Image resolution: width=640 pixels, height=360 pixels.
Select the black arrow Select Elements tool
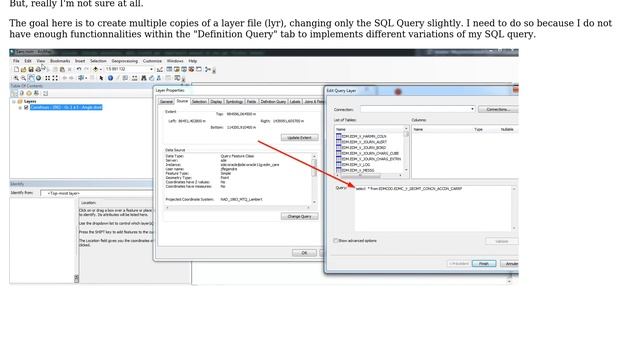(x=101, y=78)
